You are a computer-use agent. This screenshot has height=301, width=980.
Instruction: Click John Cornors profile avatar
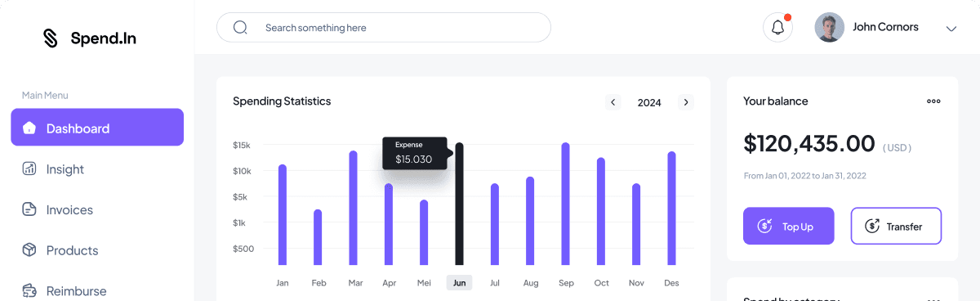(x=829, y=28)
